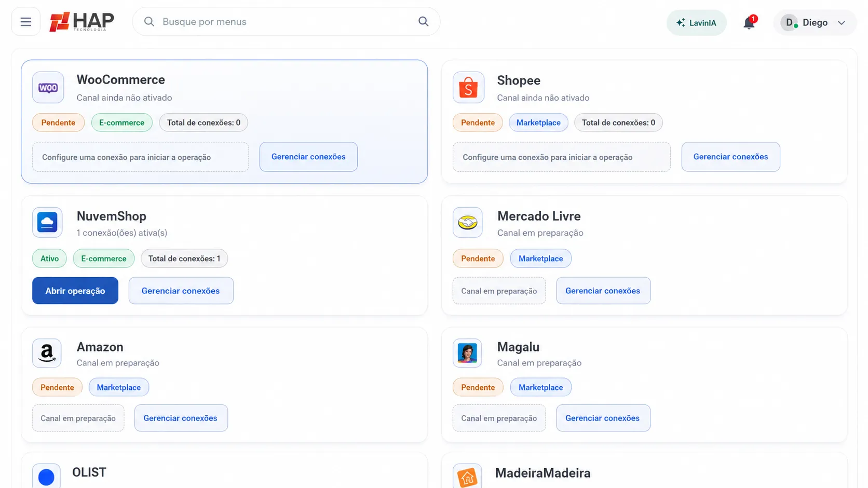This screenshot has height=488, width=868.
Task: Focus the 'Busque por menus' search field
Action: (x=287, y=22)
